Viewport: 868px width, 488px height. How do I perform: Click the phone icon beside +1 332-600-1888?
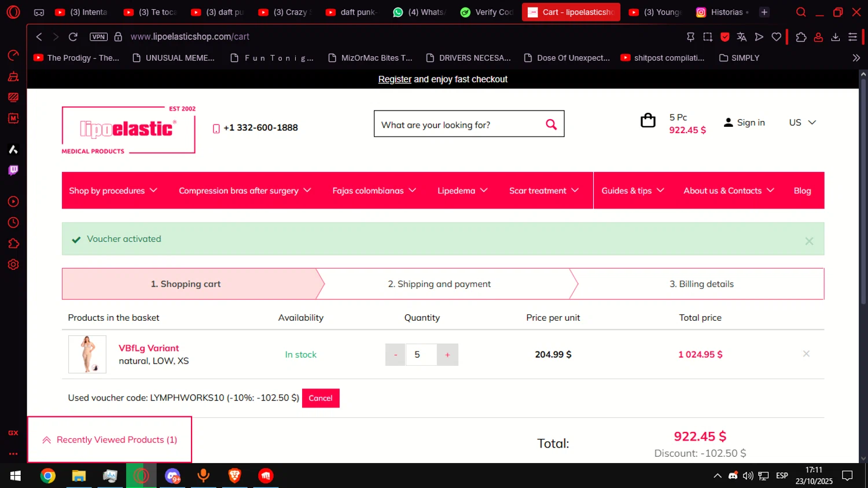point(216,129)
